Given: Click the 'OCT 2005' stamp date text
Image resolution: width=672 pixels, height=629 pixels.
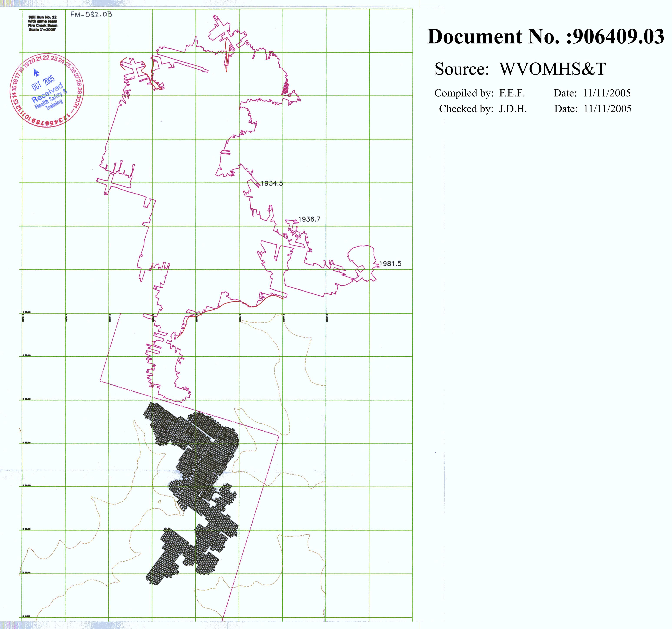Looking at the screenshot, I should tap(43, 83).
